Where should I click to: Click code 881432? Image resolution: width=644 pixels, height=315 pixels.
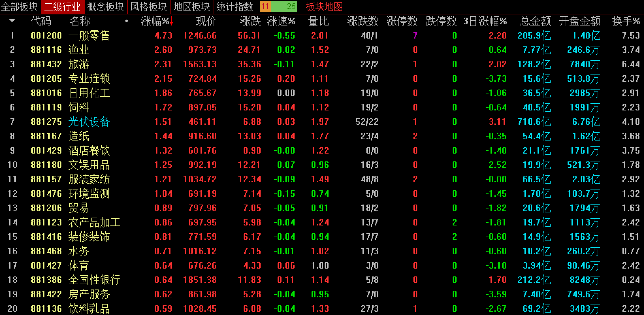[46, 64]
